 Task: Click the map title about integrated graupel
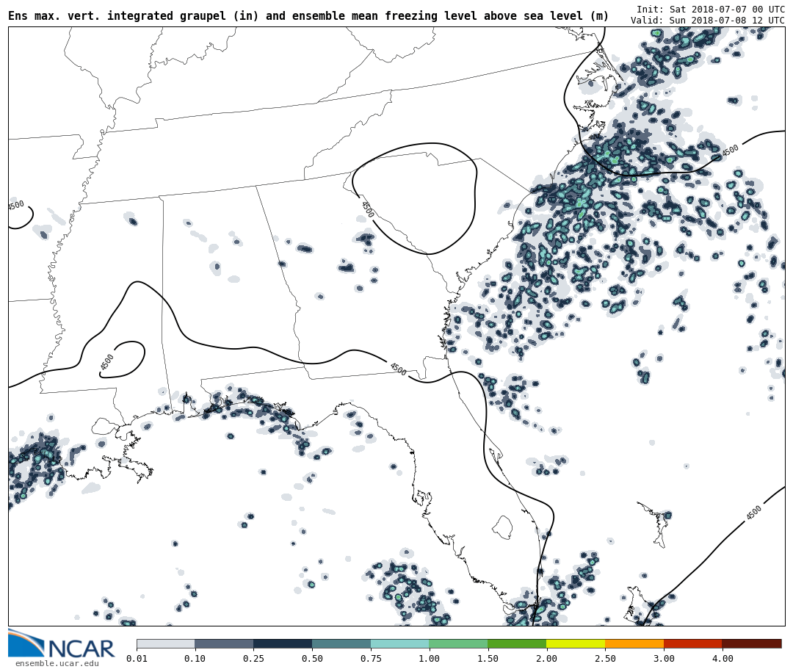point(308,15)
